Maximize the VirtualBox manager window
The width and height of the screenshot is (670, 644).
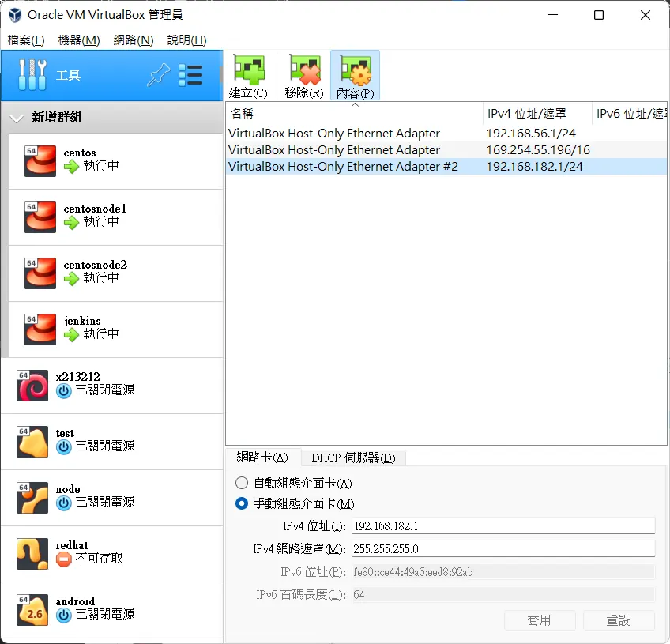599,15
